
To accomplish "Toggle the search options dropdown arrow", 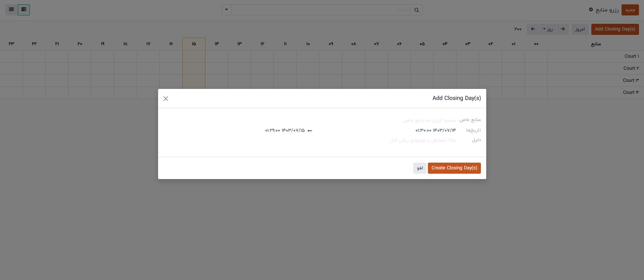I will (227, 10).
